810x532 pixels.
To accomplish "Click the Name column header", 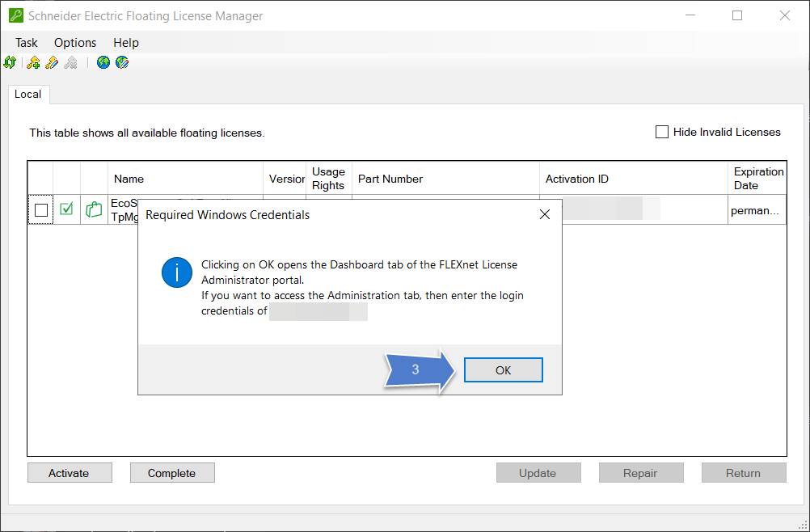I will coord(185,179).
